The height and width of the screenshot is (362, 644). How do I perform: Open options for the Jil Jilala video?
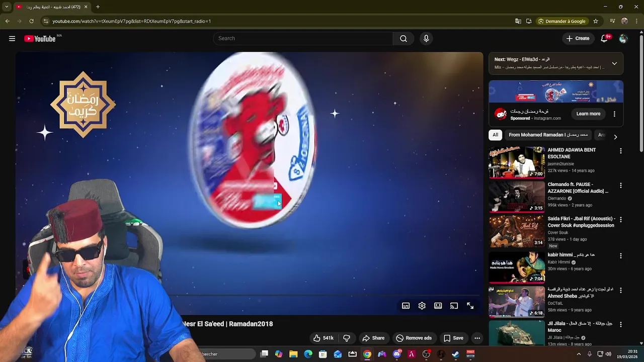click(620, 324)
